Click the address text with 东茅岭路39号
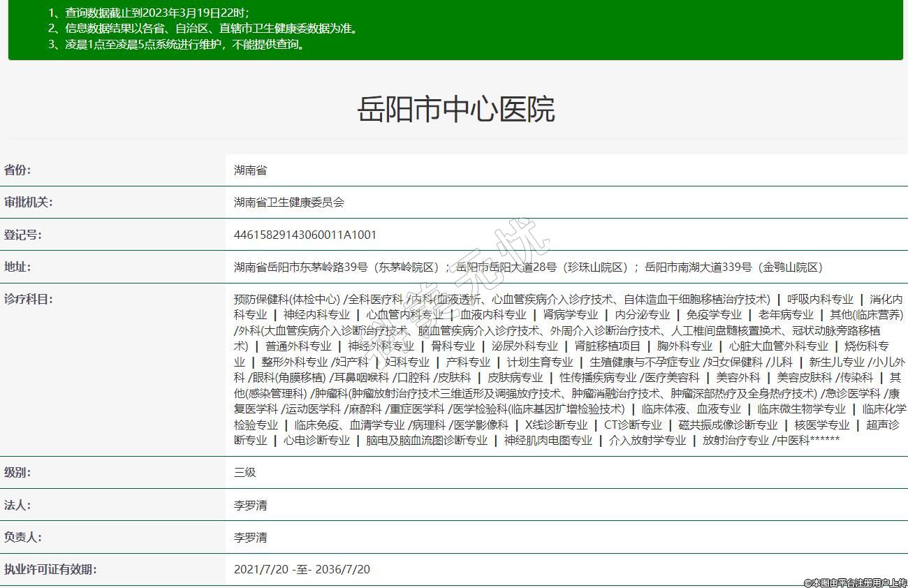 pyautogui.click(x=337, y=267)
